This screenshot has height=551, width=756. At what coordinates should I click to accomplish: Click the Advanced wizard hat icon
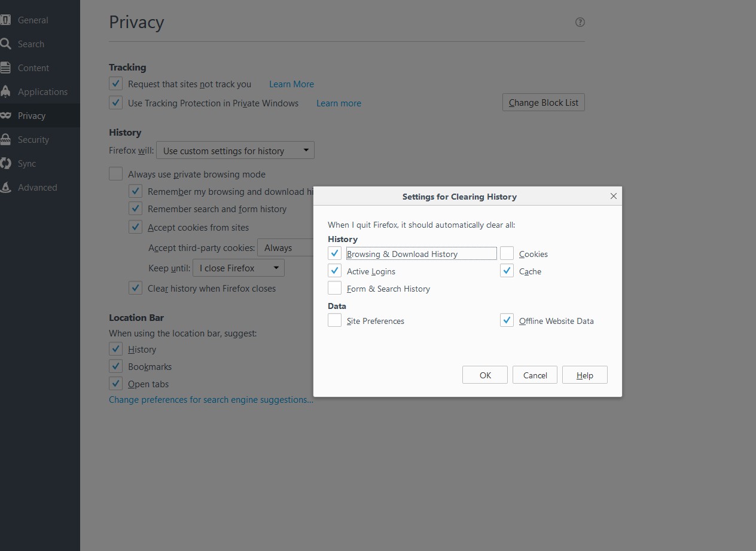5,188
